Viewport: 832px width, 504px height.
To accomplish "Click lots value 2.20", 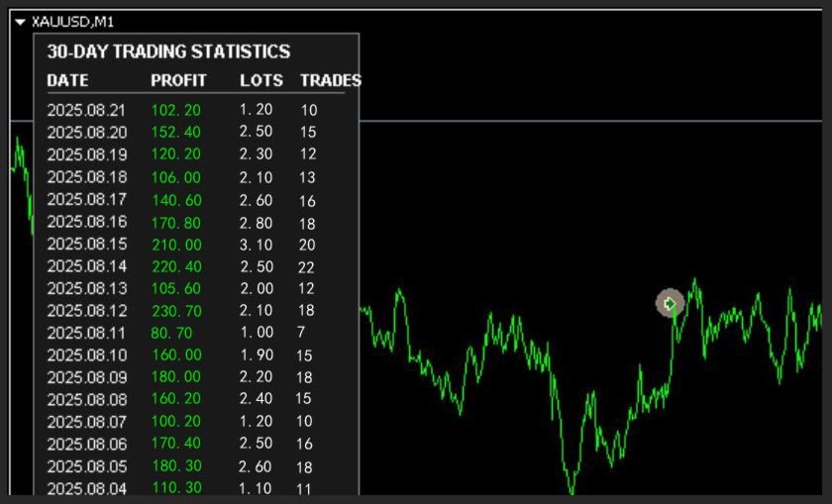I will click(x=256, y=377).
